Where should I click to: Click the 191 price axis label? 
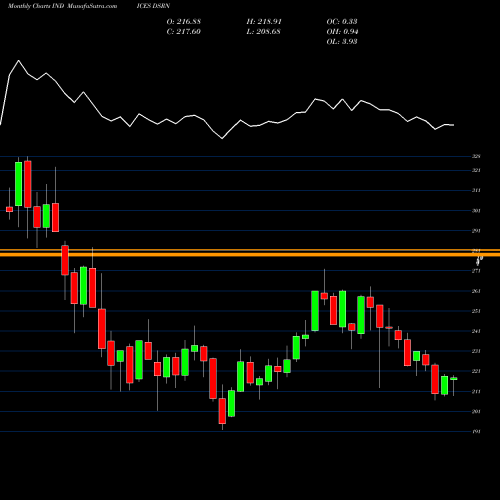(476, 431)
